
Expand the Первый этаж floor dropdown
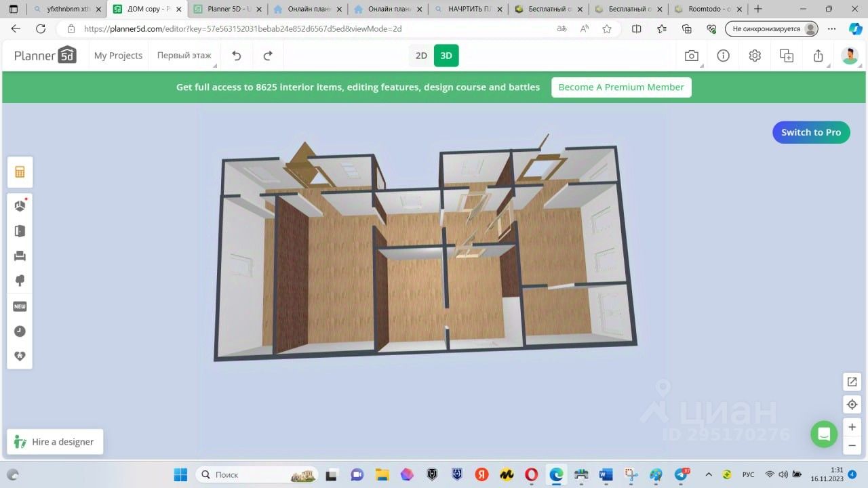pyautogui.click(x=184, y=56)
